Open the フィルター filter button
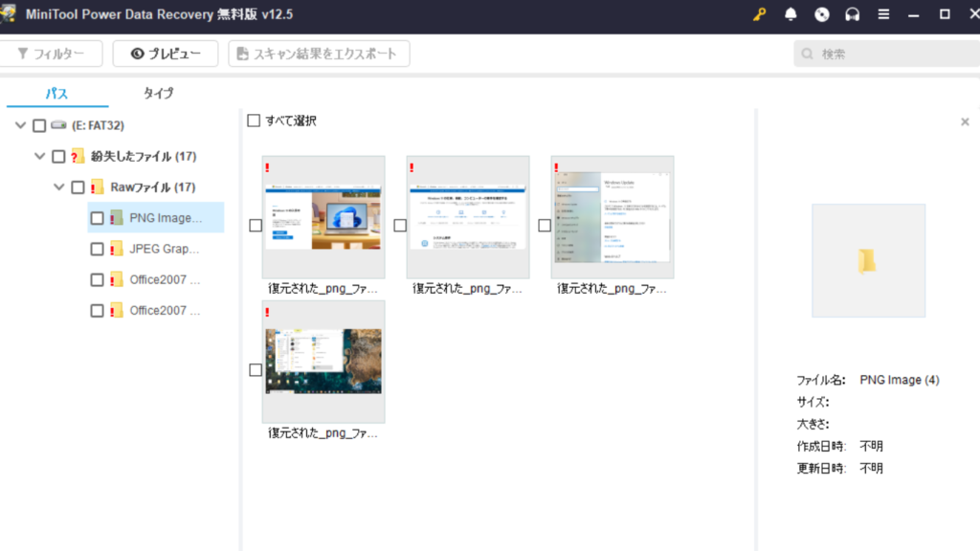The height and width of the screenshot is (551, 980). 51,54
